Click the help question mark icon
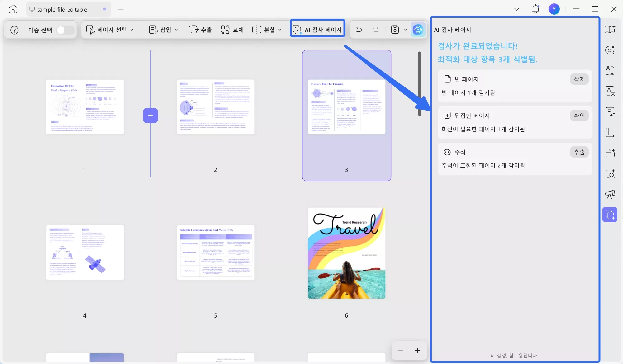 (x=14, y=30)
